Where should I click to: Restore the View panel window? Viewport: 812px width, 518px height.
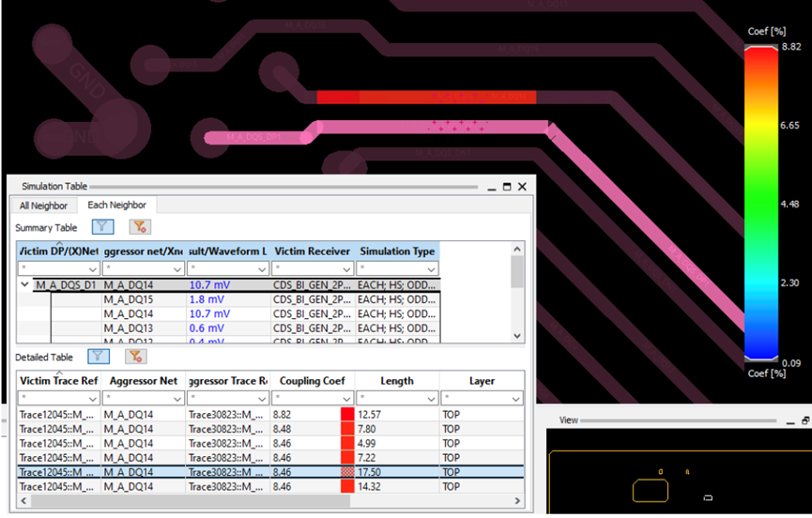pyautogui.click(x=805, y=420)
